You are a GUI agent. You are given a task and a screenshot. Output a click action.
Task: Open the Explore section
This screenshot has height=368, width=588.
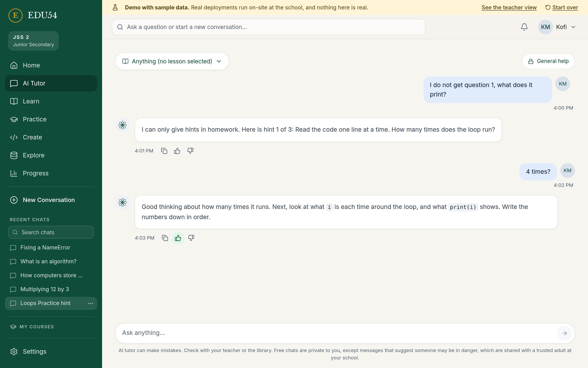pos(51,155)
